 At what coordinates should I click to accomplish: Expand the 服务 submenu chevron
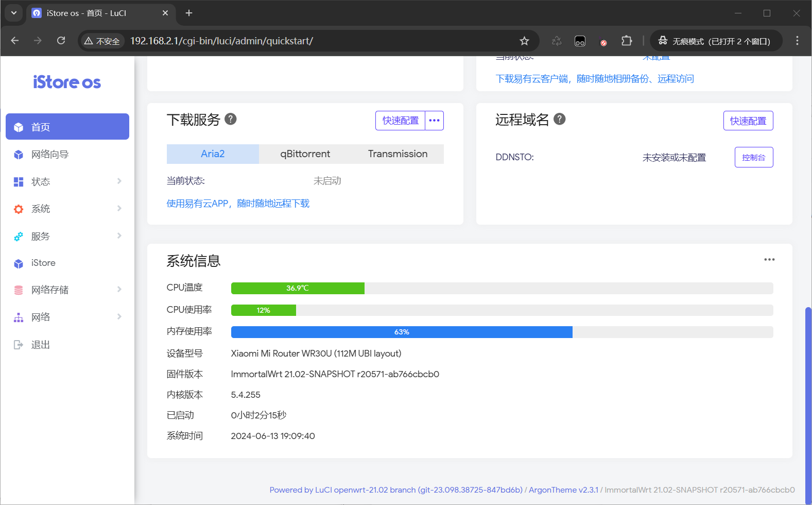coord(119,235)
